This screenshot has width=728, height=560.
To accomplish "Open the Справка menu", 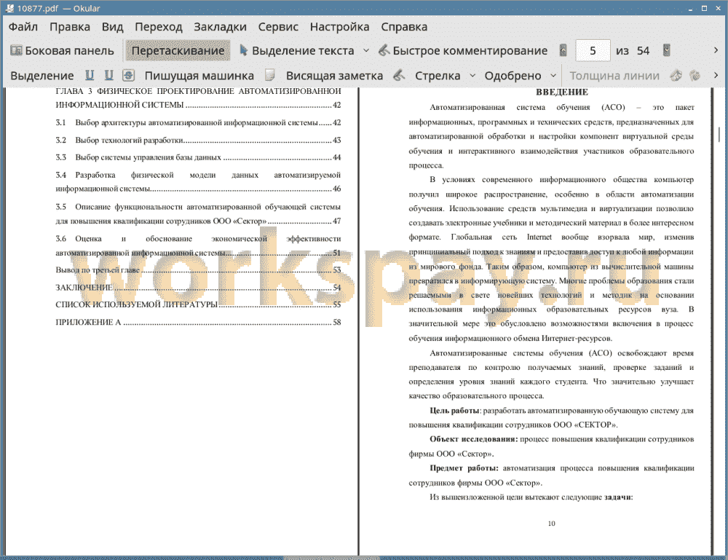I will click(404, 27).
